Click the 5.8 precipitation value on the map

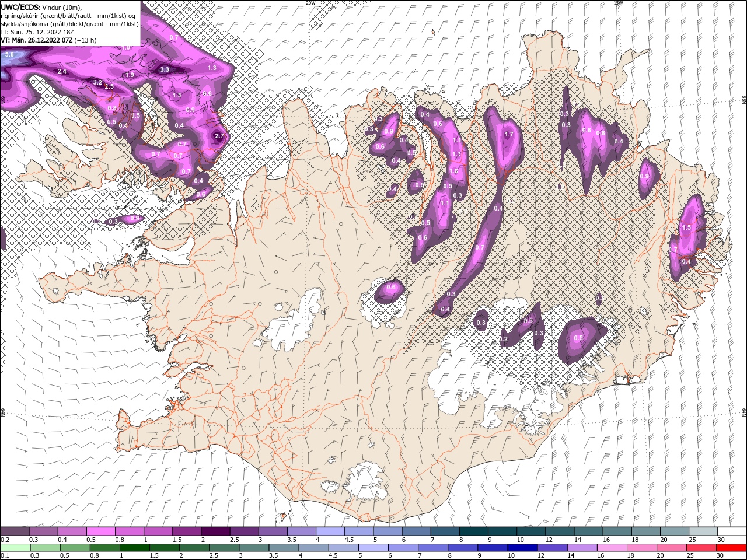(9, 54)
